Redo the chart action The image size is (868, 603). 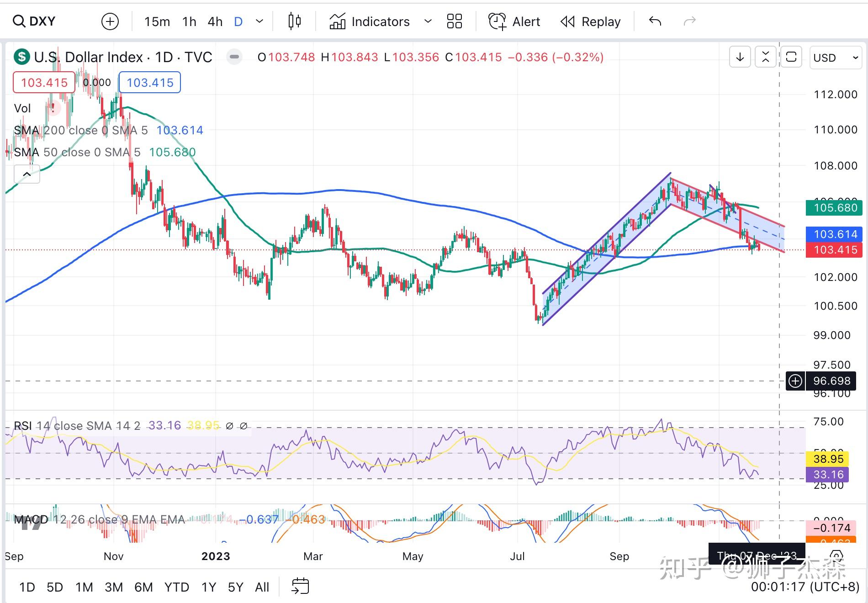pyautogui.click(x=689, y=21)
